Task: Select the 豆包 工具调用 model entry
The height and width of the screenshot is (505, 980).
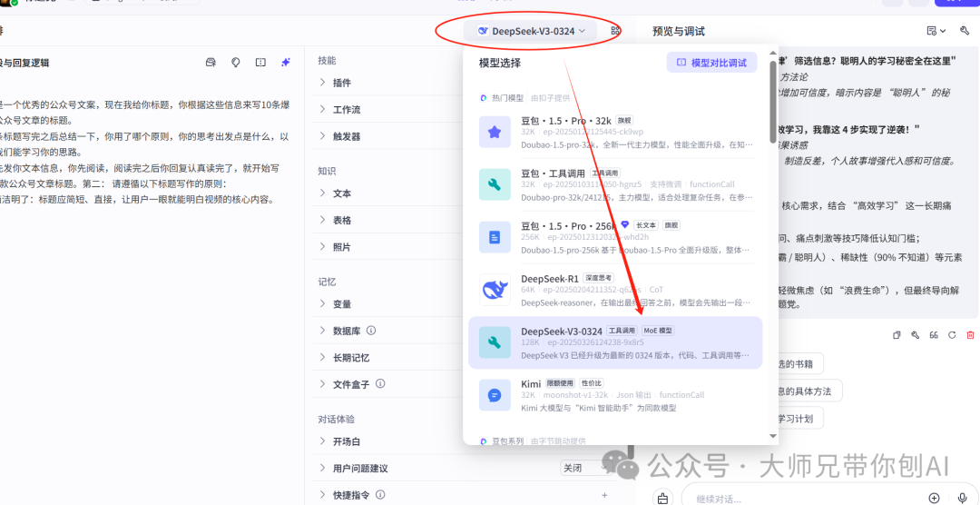Action: point(615,184)
